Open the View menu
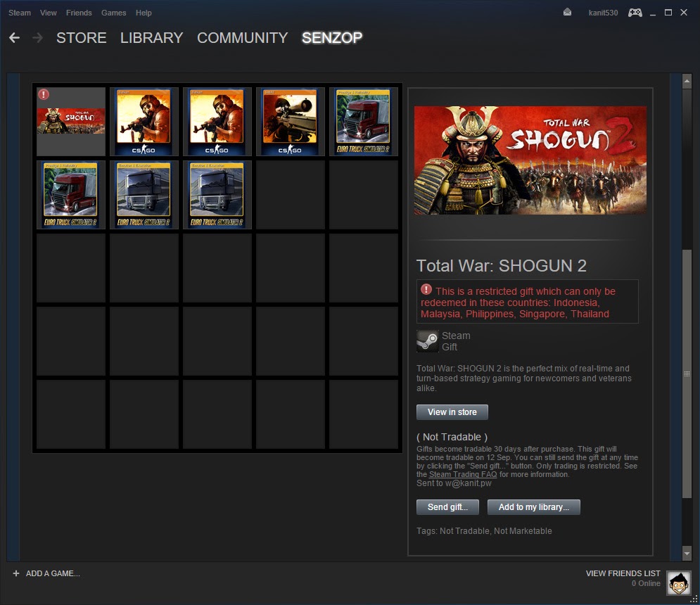700x605 pixels. (x=49, y=13)
